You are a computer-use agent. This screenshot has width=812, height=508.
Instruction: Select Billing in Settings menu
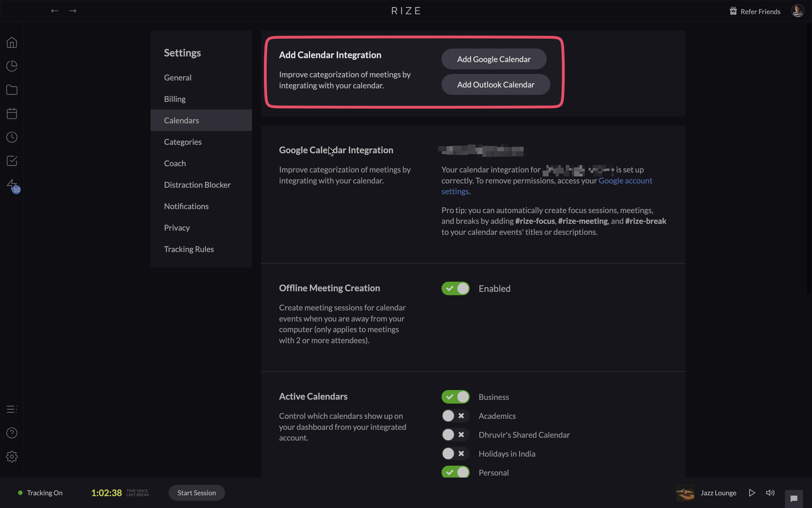201,99
